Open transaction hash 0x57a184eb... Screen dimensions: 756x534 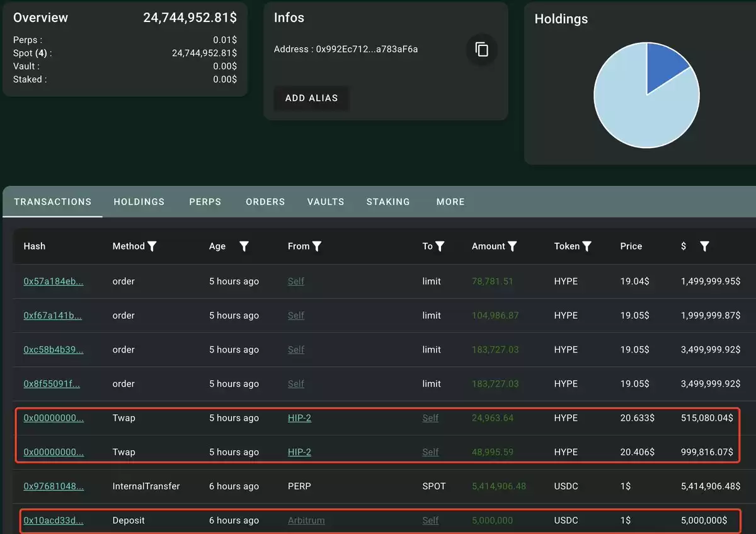54,281
